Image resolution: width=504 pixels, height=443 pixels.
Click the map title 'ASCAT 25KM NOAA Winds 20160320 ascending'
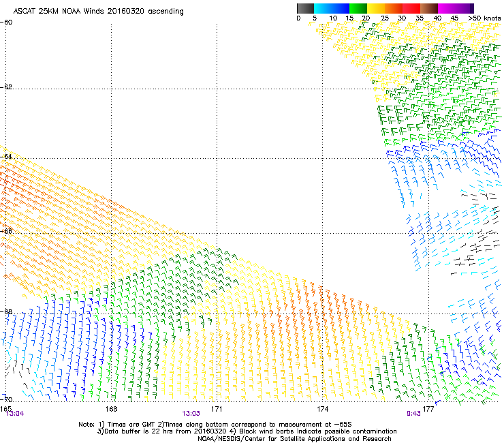[x=98, y=12]
